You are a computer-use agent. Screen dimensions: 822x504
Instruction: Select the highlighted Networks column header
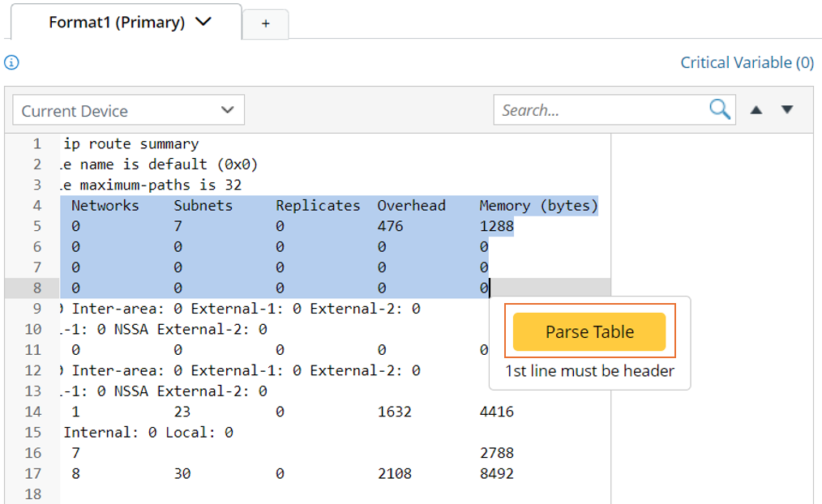point(105,206)
